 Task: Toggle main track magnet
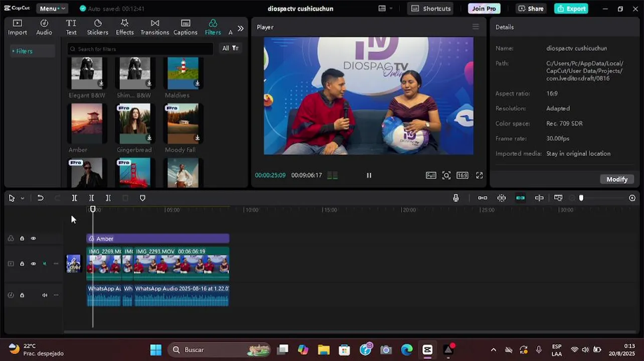tap(482, 198)
